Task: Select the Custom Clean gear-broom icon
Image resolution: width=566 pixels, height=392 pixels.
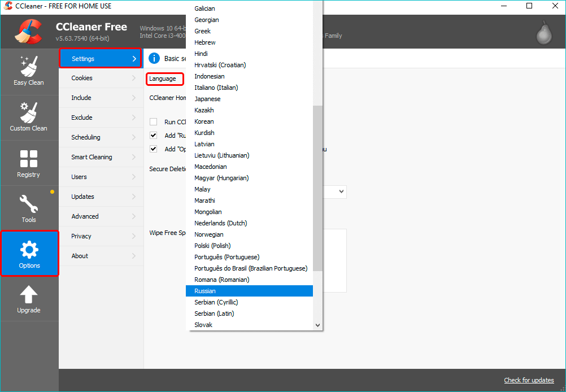Action: tap(29, 112)
